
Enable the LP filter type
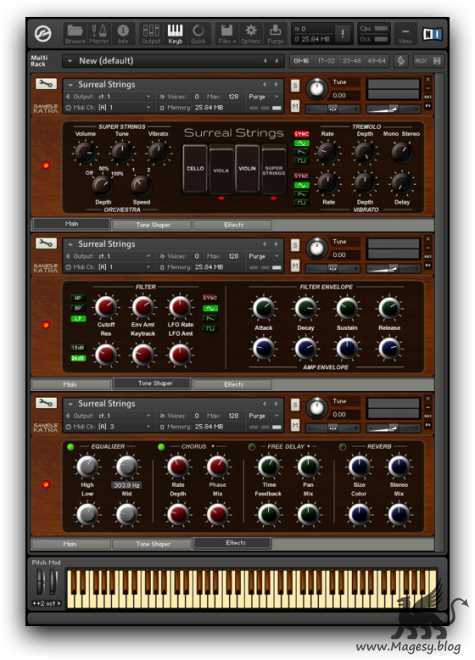coord(78,318)
